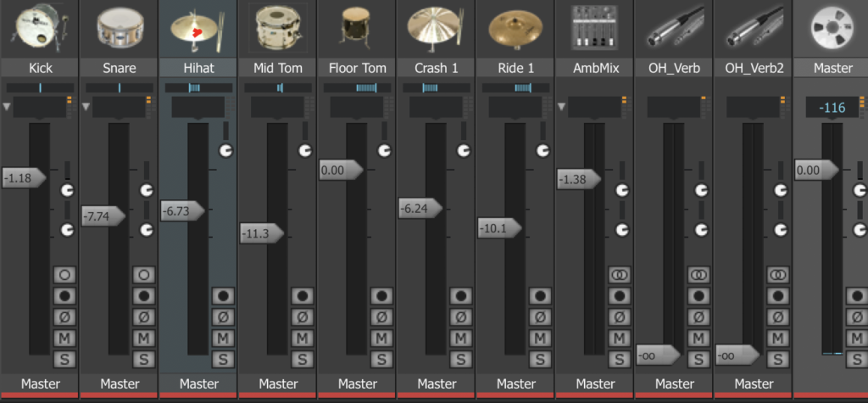Click the Kick drum instrument icon

pos(38,27)
